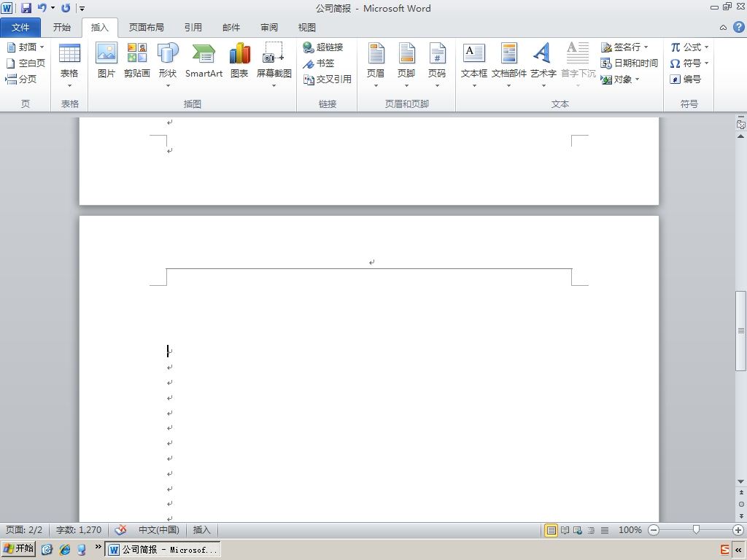Open the 交叉引用 cross-reference dialog
747x560 pixels.
(x=328, y=79)
